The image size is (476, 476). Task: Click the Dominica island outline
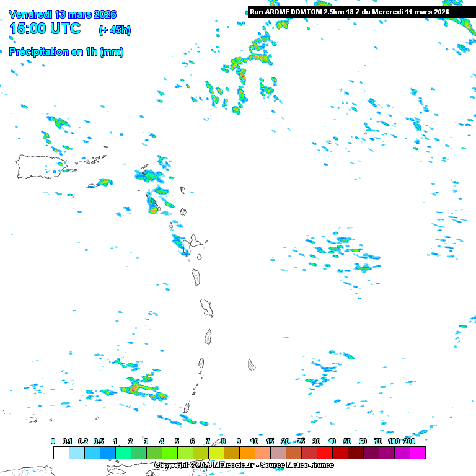196,277
